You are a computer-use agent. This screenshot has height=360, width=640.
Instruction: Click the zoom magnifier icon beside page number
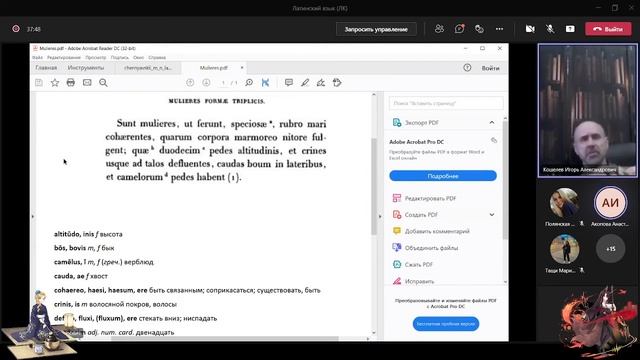(x=249, y=83)
